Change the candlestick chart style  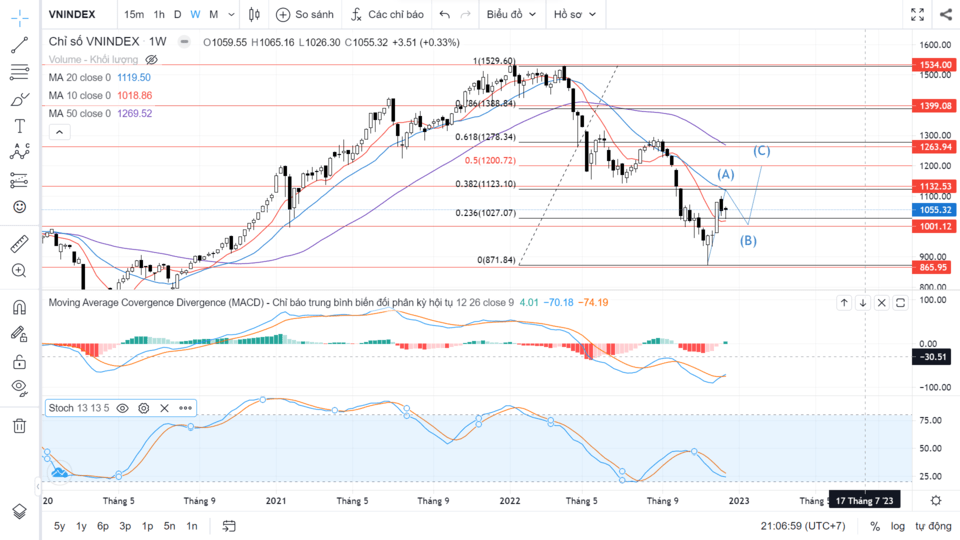254,14
